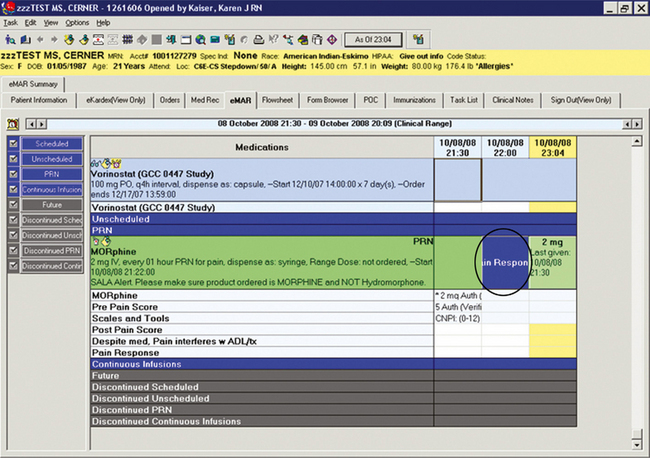Toggle the Continuous Infusions checkbox
The width and height of the screenshot is (650, 458).
(x=13, y=189)
